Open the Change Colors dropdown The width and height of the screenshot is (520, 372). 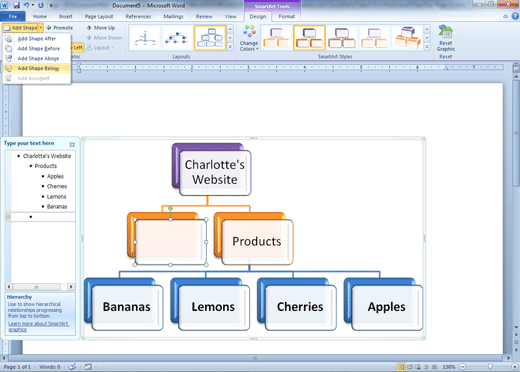[249, 38]
